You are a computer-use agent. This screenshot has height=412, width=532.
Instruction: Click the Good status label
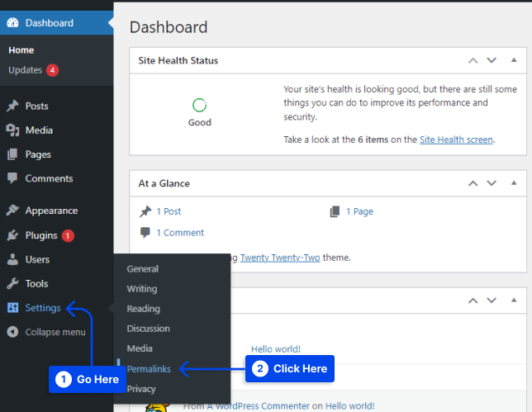[x=200, y=122]
